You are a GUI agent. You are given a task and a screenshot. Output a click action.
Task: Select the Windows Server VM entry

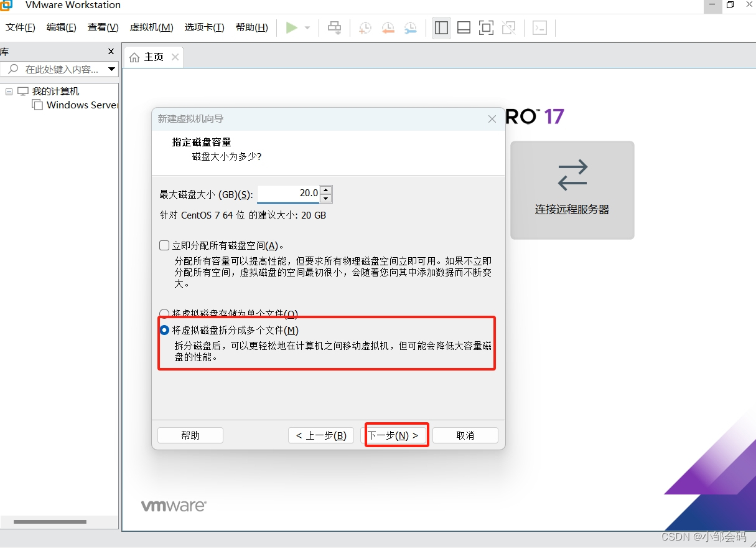[82, 105]
